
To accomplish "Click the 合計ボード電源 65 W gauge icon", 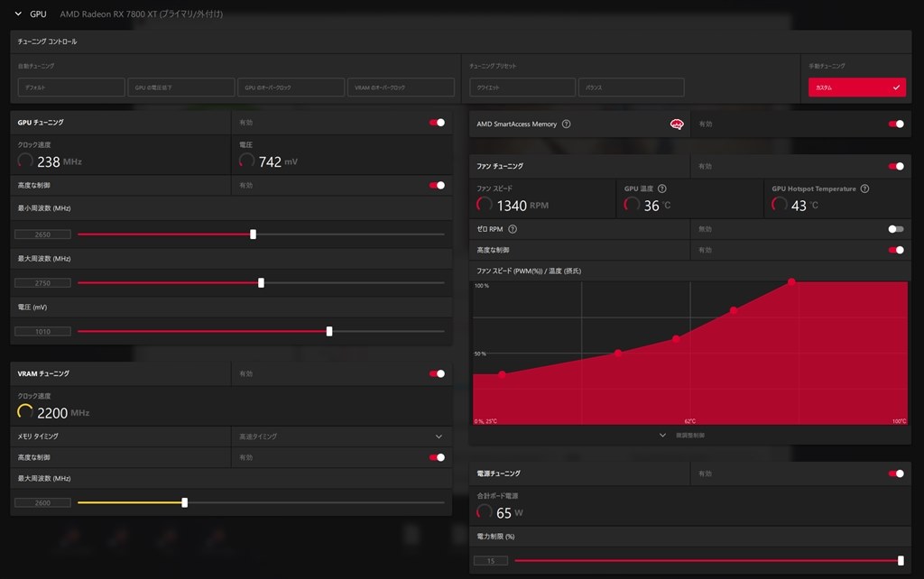I will click(485, 512).
